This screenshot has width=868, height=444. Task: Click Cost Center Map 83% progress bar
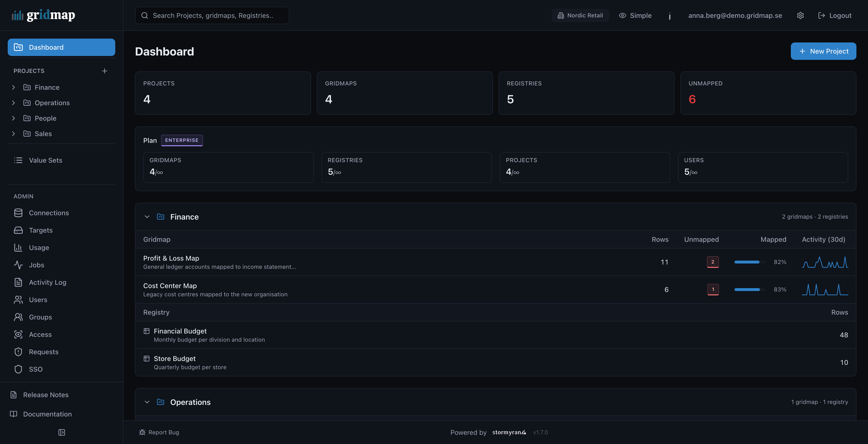pos(749,290)
